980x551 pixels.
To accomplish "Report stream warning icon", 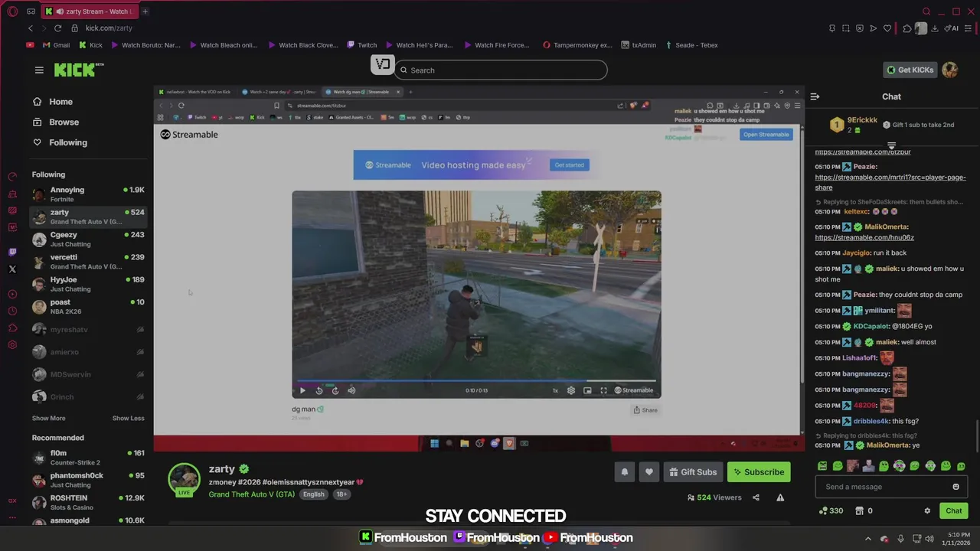I will click(x=780, y=497).
